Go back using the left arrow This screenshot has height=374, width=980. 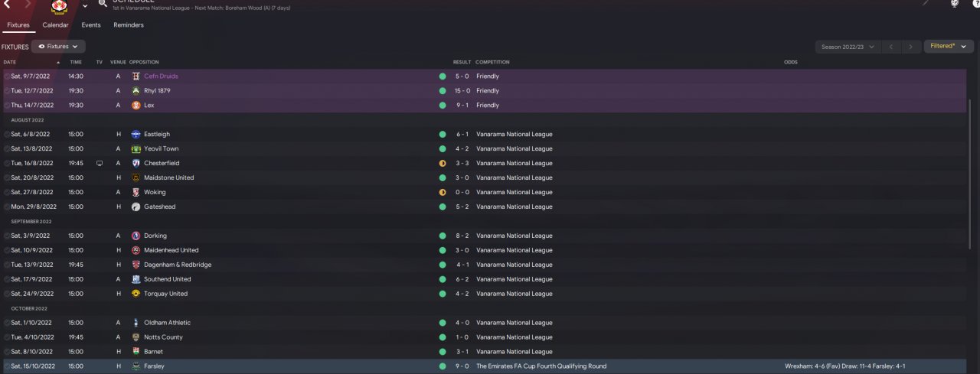[7, 4]
